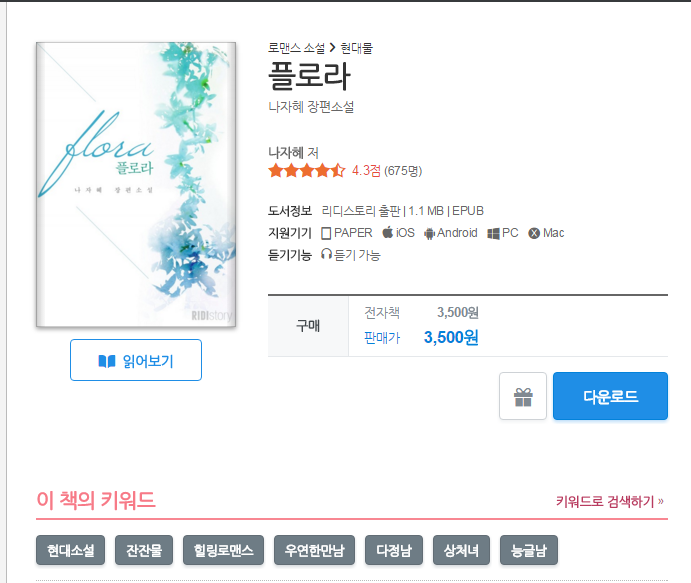Click the headphone listening icon
This screenshot has height=583, width=691.
tap(326, 254)
